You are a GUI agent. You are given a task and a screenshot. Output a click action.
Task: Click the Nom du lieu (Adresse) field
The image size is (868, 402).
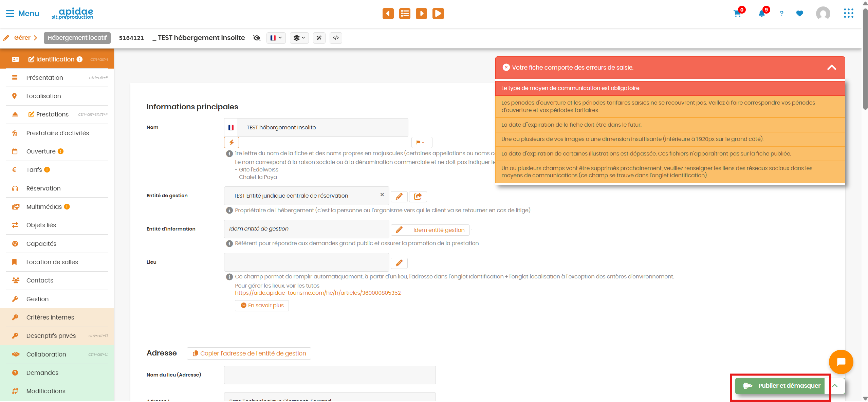coord(330,375)
